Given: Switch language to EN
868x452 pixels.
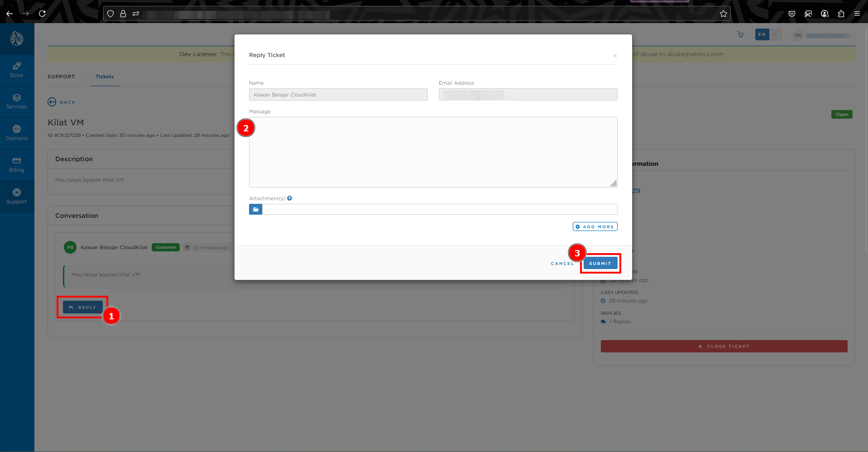Looking at the screenshot, I should pos(762,35).
